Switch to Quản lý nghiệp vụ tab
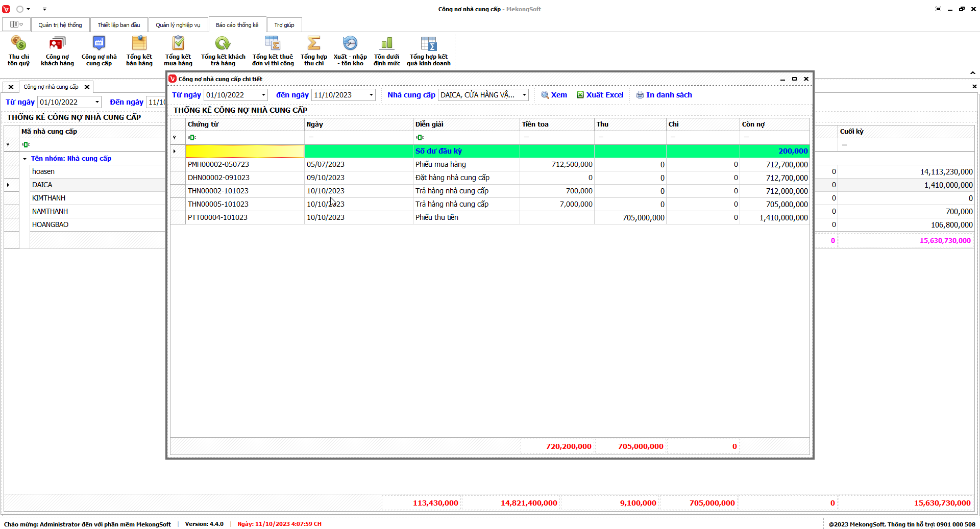This screenshot has width=980, height=529. (x=178, y=25)
